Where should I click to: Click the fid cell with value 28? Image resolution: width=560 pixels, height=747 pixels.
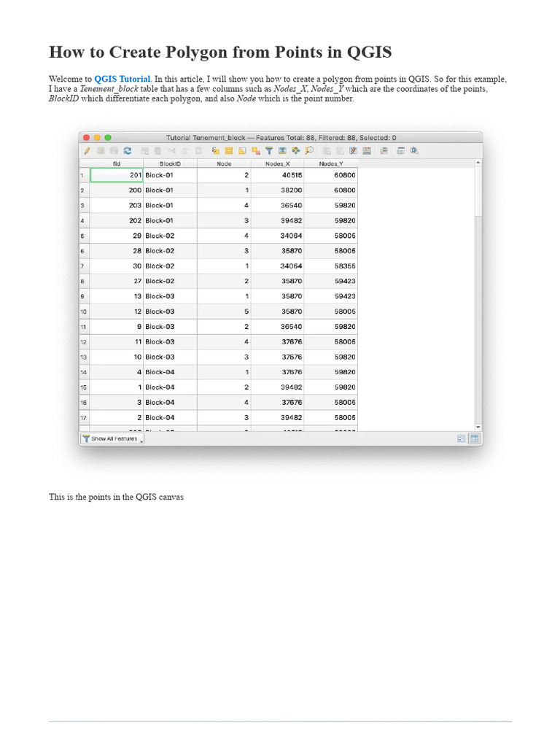117,251
